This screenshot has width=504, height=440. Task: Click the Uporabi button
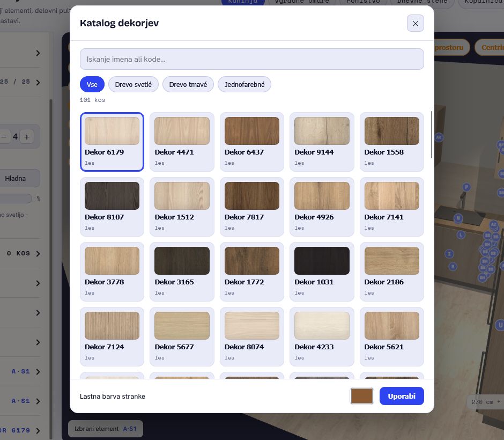402,396
